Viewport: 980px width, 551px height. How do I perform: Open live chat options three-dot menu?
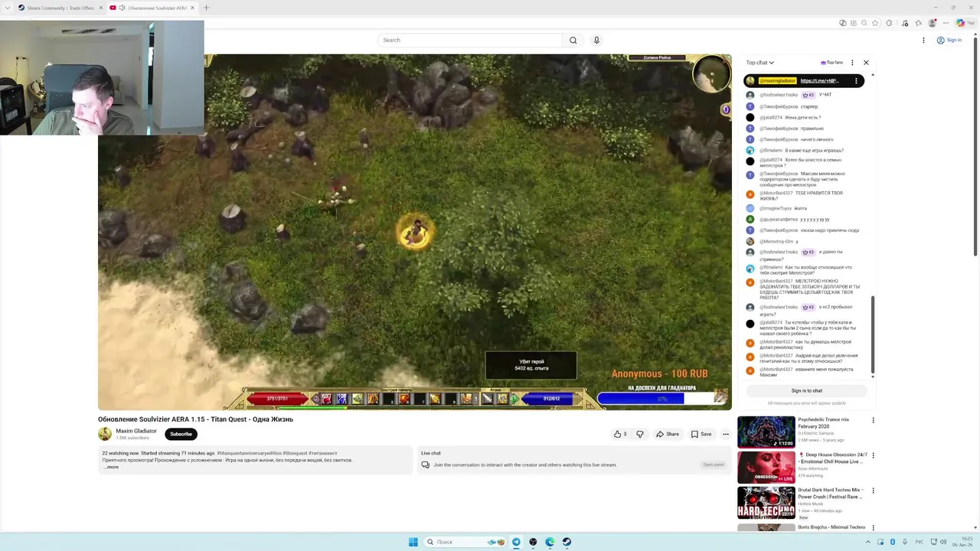[x=852, y=63]
